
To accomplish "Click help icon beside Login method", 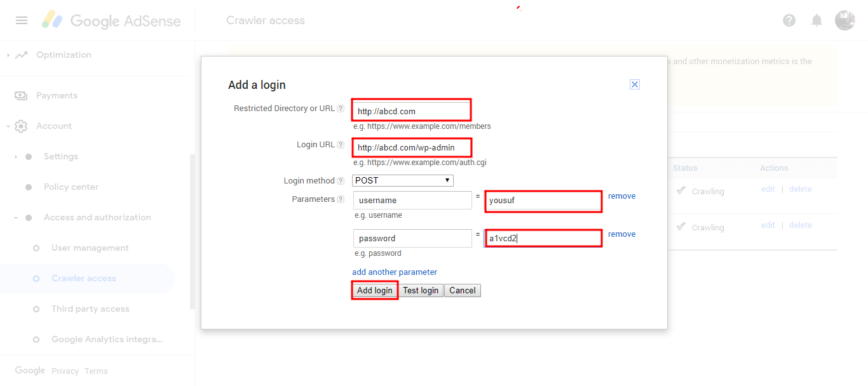I will (341, 182).
